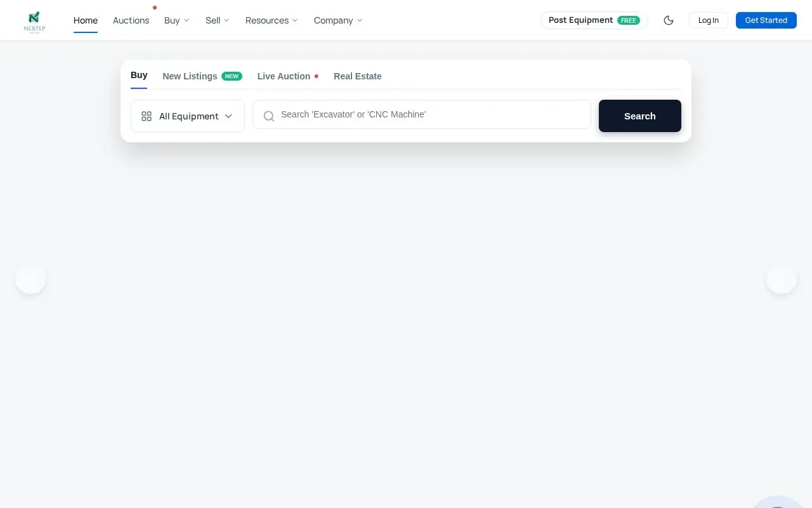The image size is (812, 508).
Task: Click the Log In button
Action: (x=709, y=20)
